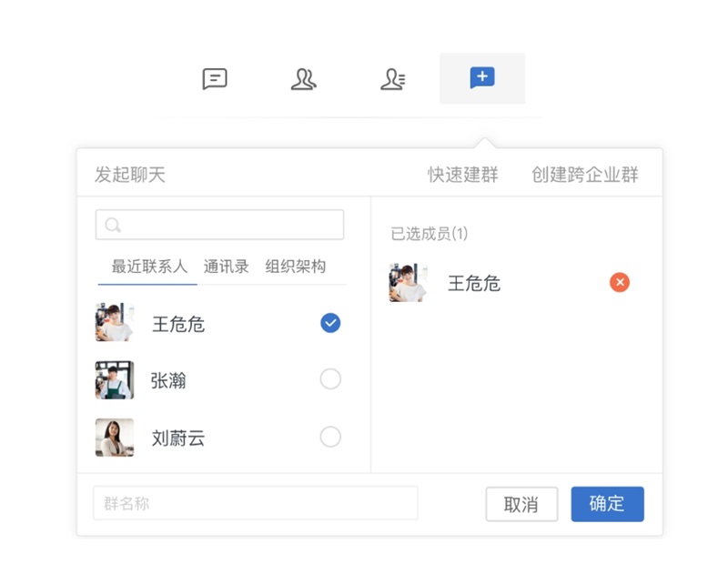Select 张瀚 with the round checkbox

click(x=330, y=378)
